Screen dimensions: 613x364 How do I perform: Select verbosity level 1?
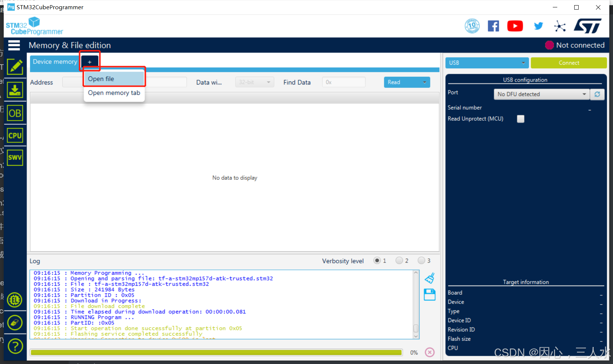coord(377,261)
